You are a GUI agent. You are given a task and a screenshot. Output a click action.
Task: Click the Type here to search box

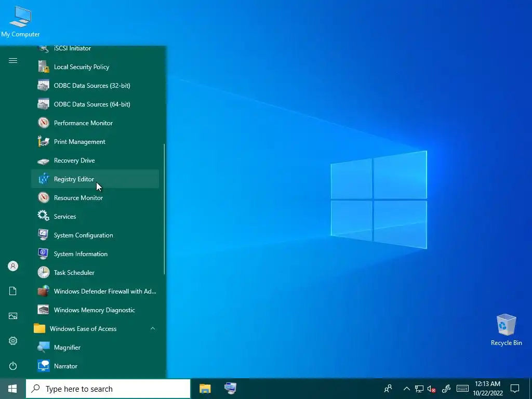click(x=108, y=389)
